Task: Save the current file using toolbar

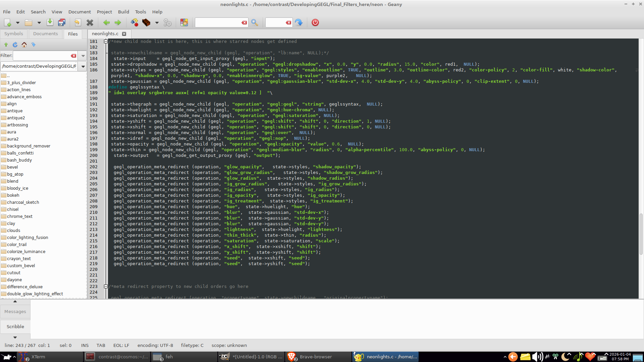Action: [50, 22]
